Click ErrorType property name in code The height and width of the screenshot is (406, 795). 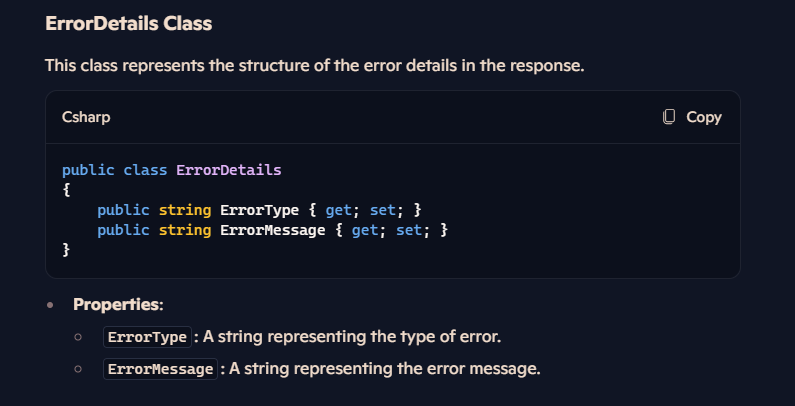pos(260,210)
